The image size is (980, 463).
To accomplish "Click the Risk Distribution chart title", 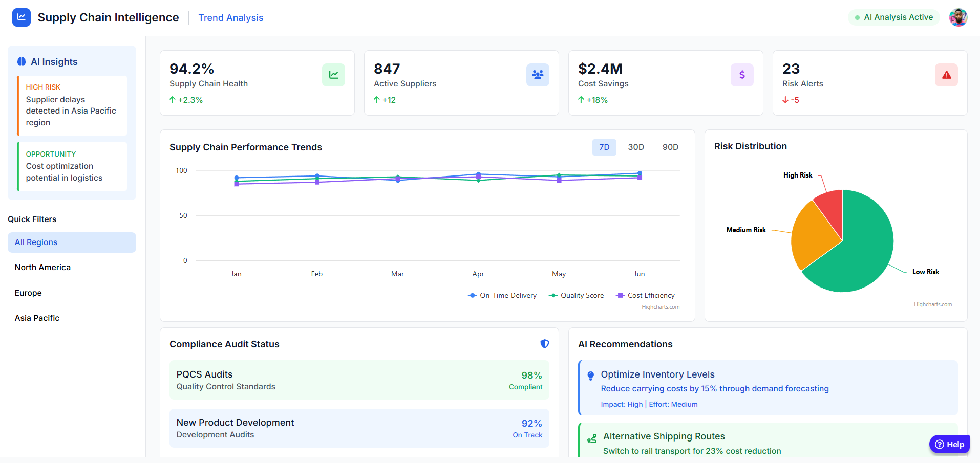I will pyautogui.click(x=751, y=146).
